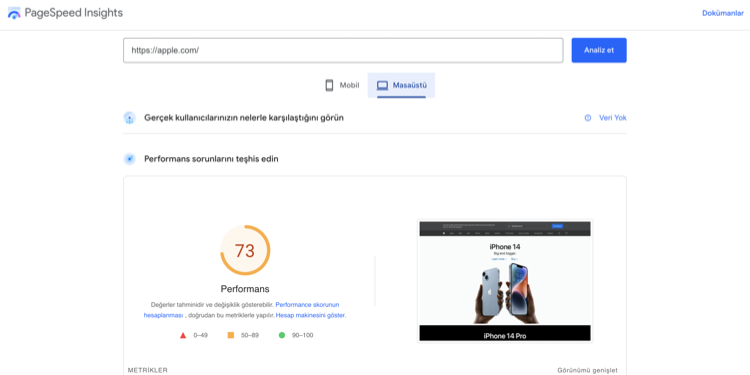This screenshot has height=375, width=750.
Task: Click the Performans label under the gauge
Action: click(245, 289)
